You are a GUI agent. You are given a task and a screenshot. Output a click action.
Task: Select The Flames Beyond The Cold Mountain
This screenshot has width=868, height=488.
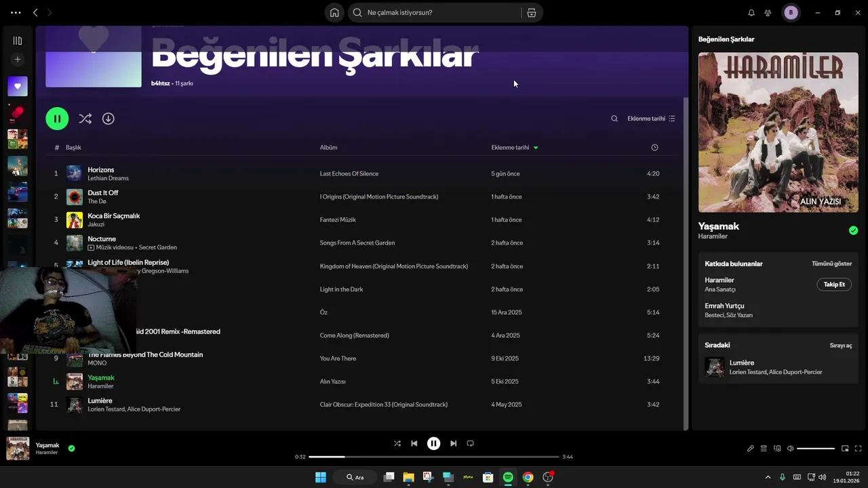point(145,354)
